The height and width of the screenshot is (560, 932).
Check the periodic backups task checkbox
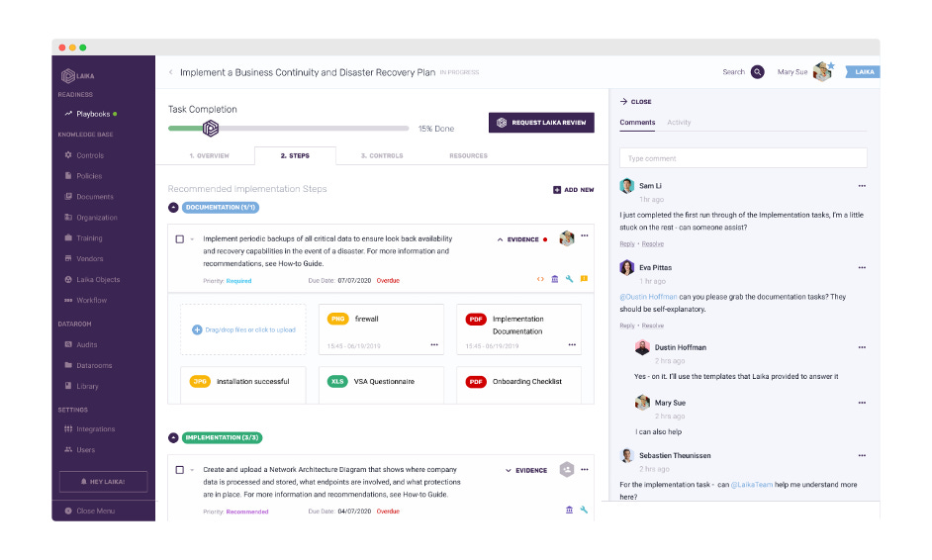179,239
